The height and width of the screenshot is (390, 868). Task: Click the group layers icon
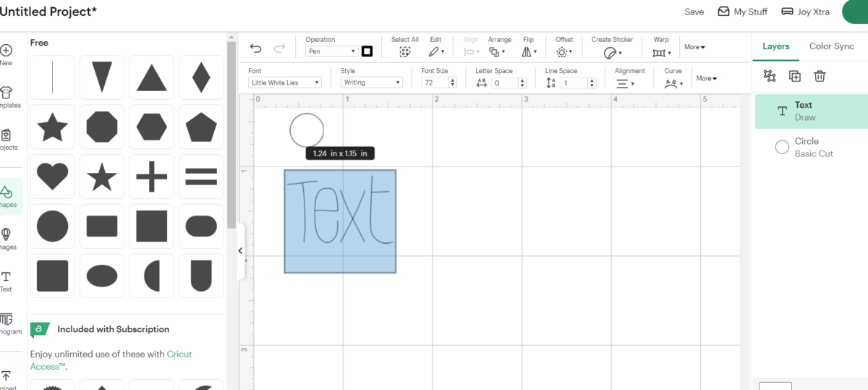(x=770, y=76)
